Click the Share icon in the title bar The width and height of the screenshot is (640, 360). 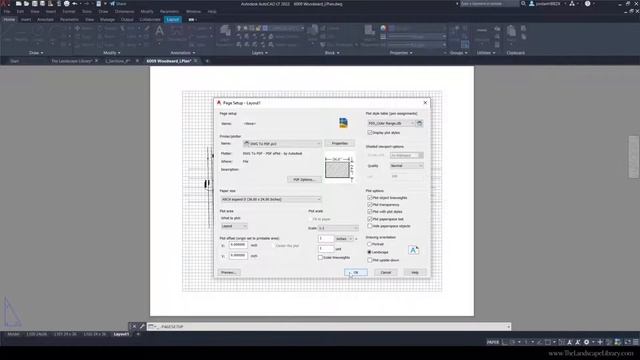[113, 4]
